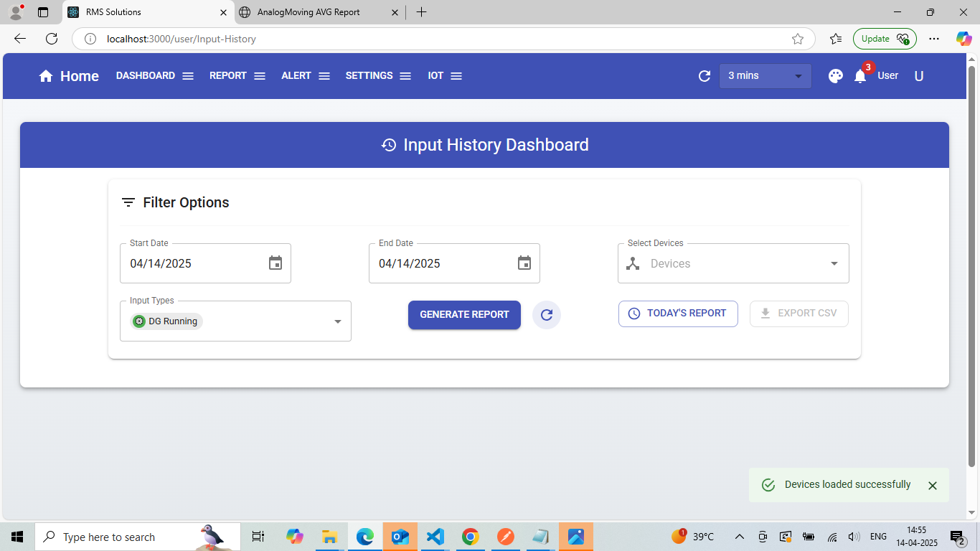This screenshot has height=551, width=980.
Task: Open the user avatar U icon
Action: pos(919,76)
